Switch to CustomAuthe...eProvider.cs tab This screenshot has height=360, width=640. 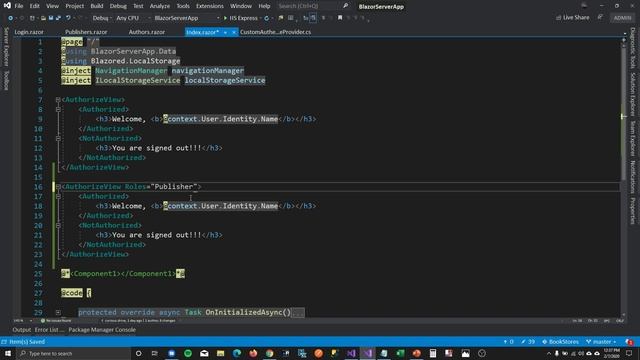click(276, 32)
